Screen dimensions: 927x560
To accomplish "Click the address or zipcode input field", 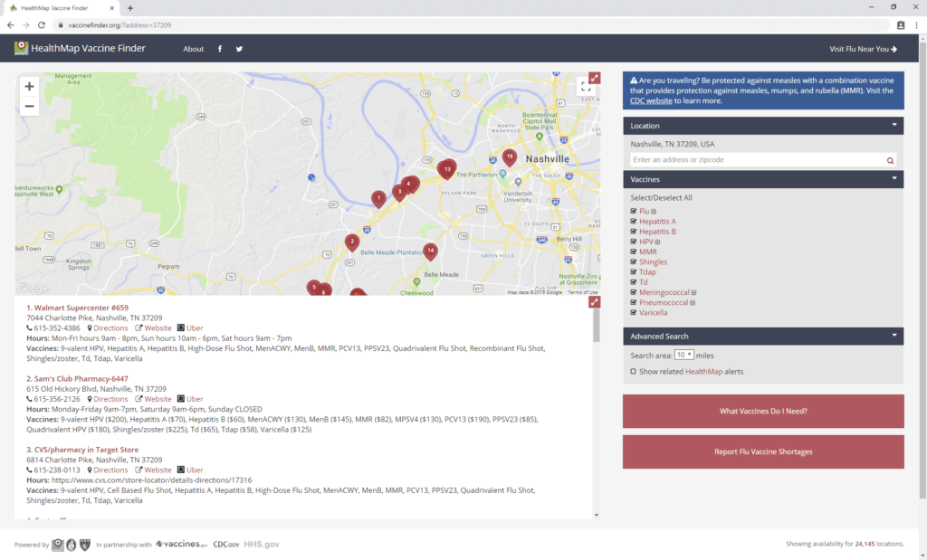I will pyautogui.click(x=758, y=160).
